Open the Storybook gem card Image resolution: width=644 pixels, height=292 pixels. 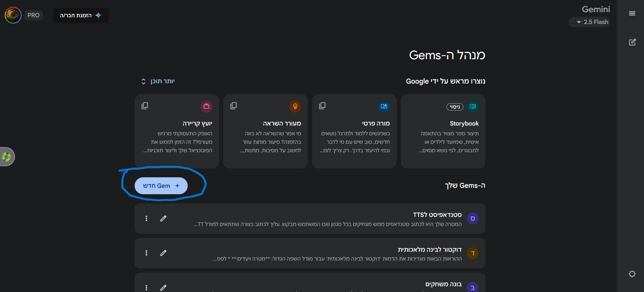click(x=443, y=131)
